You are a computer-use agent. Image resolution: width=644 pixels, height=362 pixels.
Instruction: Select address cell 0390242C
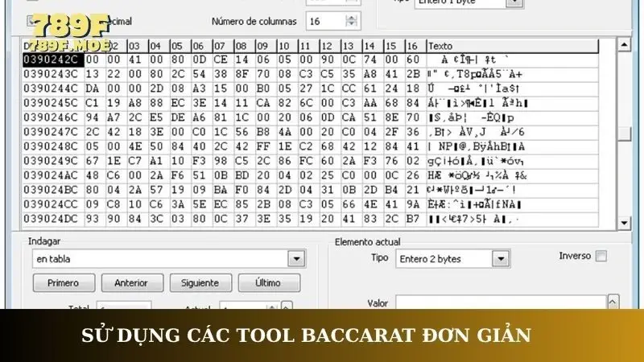(x=51, y=60)
